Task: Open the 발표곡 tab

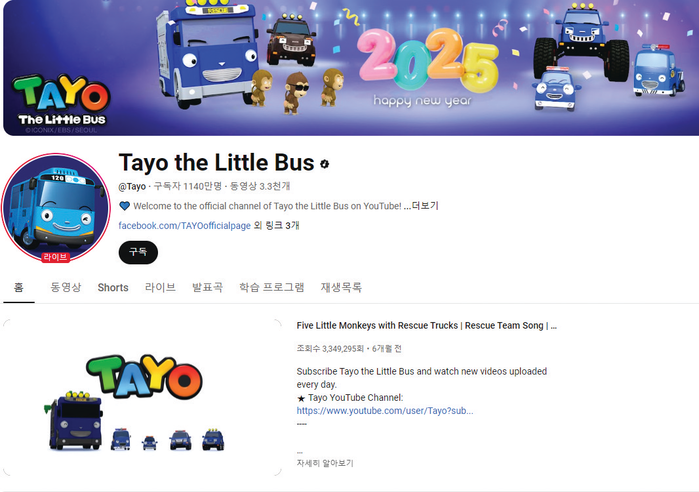Action: click(x=207, y=287)
